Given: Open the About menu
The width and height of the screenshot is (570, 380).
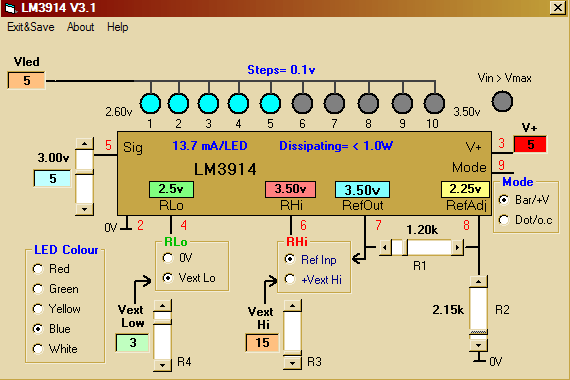Looking at the screenshot, I should pyautogui.click(x=80, y=27).
